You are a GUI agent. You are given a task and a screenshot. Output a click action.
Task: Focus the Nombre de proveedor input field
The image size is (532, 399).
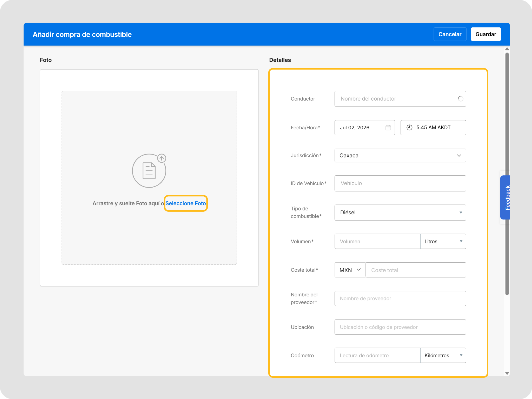(400, 298)
